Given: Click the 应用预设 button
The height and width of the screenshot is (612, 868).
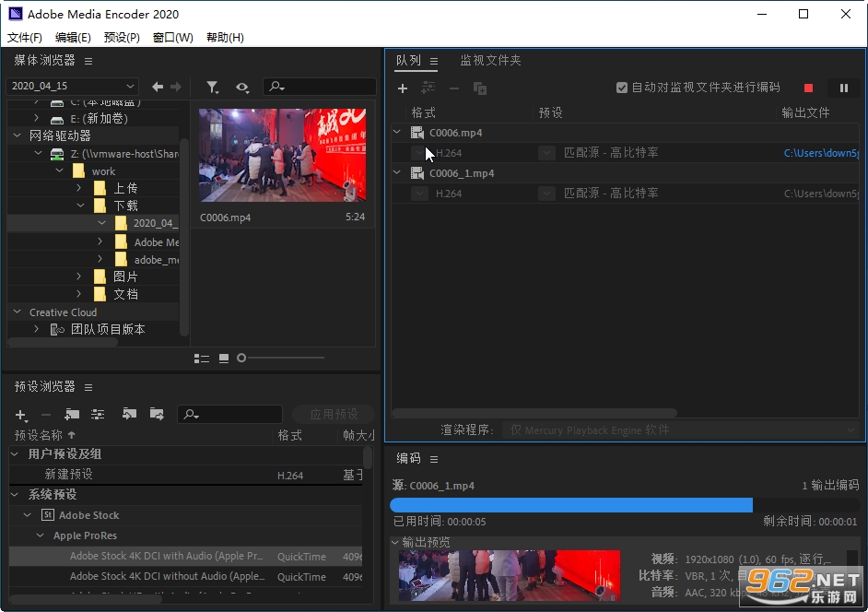Looking at the screenshot, I should 334,414.
